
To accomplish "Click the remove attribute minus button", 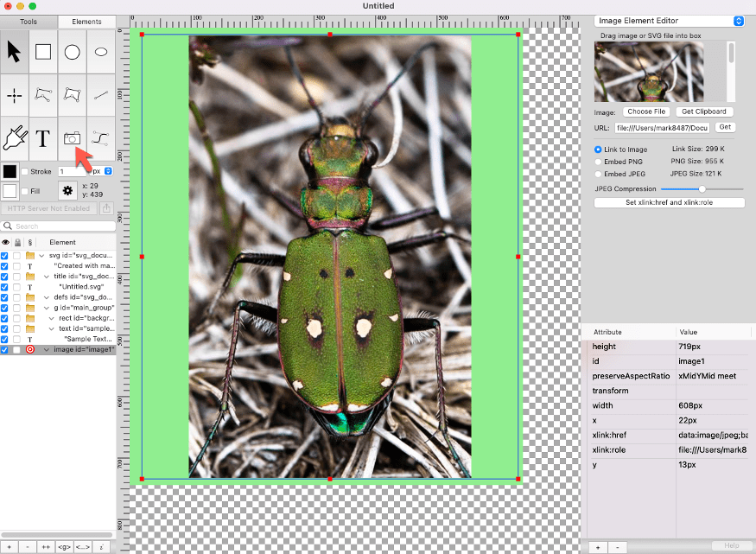I will [x=618, y=547].
